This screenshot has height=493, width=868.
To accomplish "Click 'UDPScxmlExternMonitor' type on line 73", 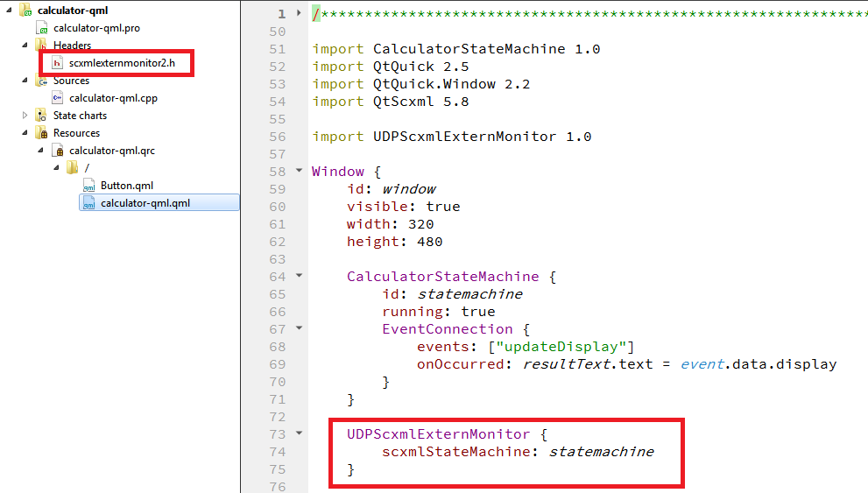I will (439, 434).
